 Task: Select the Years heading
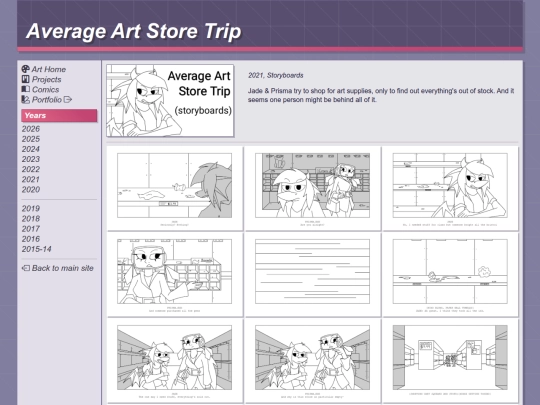(x=59, y=115)
